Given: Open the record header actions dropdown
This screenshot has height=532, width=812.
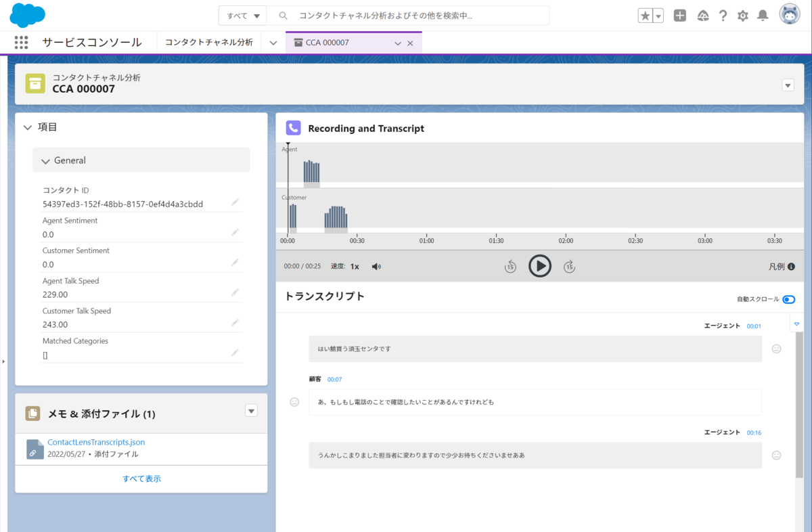Looking at the screenshot, I should 788,85.
